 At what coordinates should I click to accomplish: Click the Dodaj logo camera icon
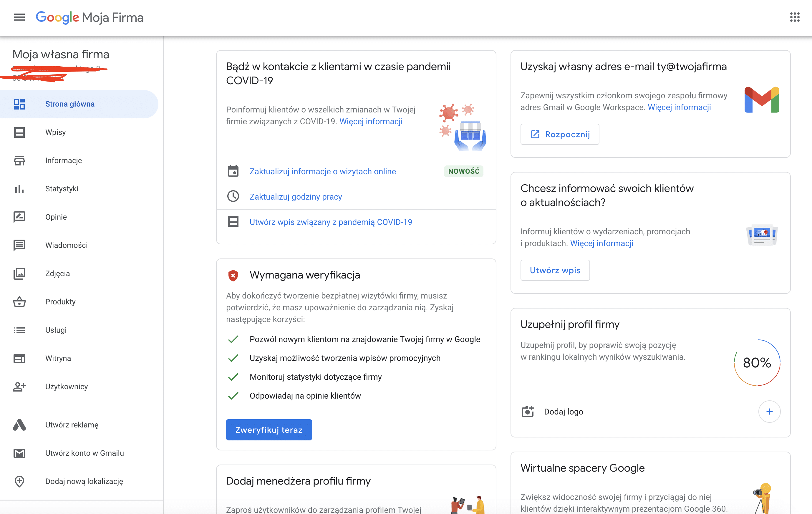(528, 411)
